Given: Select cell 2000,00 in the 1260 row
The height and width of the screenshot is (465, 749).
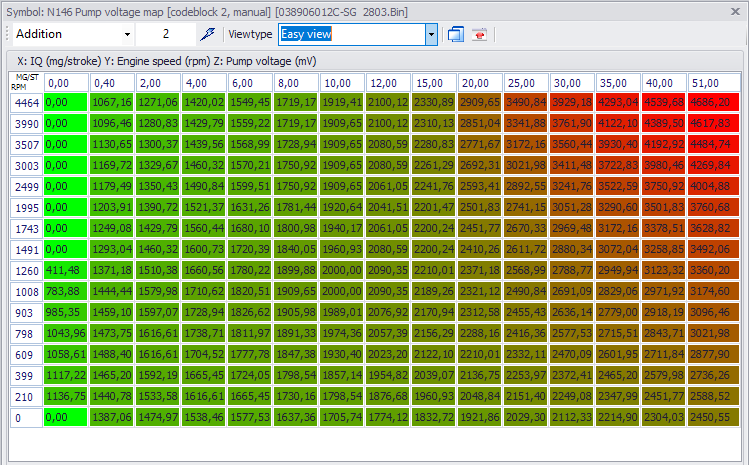Looking at the screenshot, I should [x=343, y=270].
